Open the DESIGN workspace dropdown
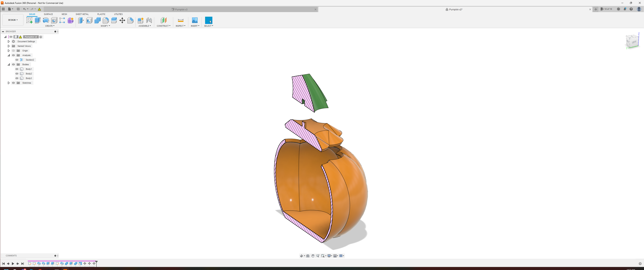This screenshot has width=644, height=270. tap(13, 20)
